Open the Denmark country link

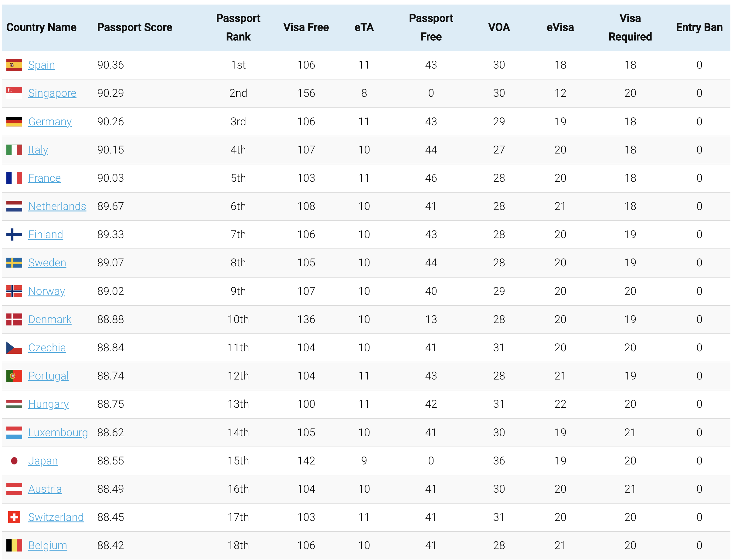(x=50, y=319)
